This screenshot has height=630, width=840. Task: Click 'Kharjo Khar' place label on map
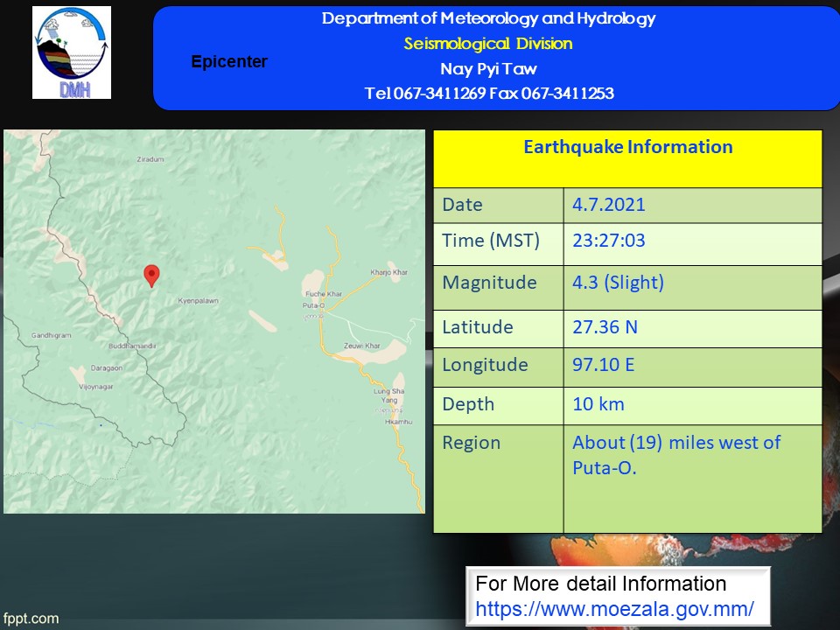(388, 272)
